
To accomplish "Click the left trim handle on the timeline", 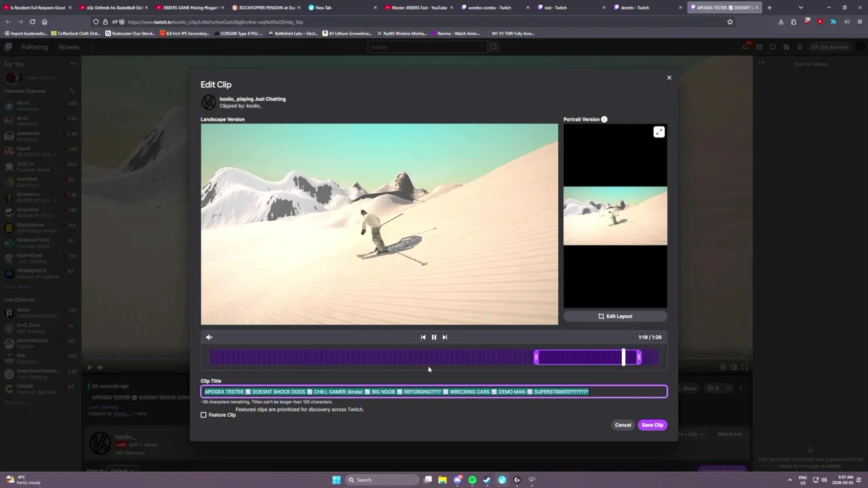I will [x=536, y=357].
